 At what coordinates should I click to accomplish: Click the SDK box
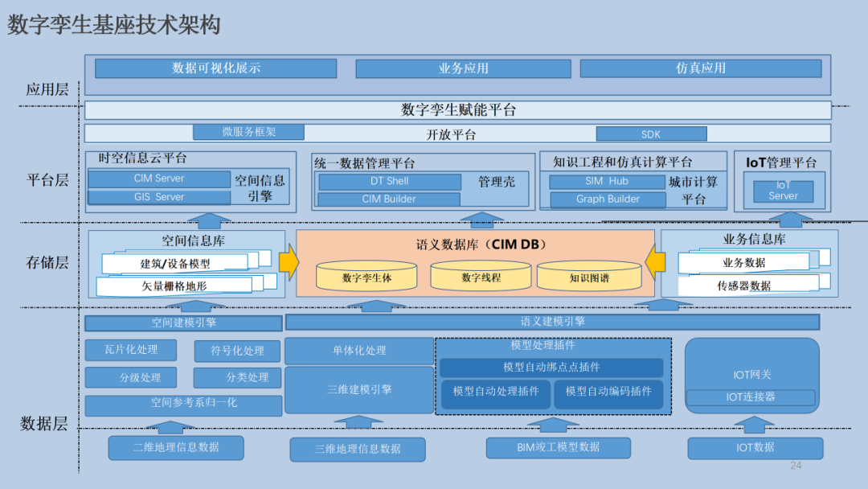click(x=651, y=134)
